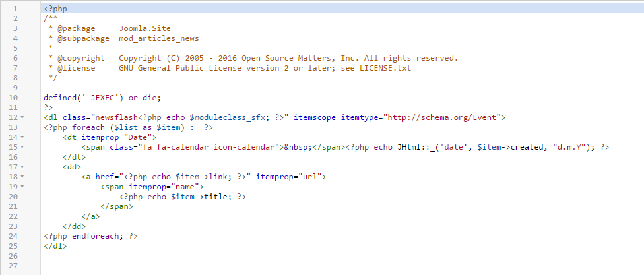Click the closing </dl> tag
This screenshot has width=644, height=275.
[x=55, y=245]
